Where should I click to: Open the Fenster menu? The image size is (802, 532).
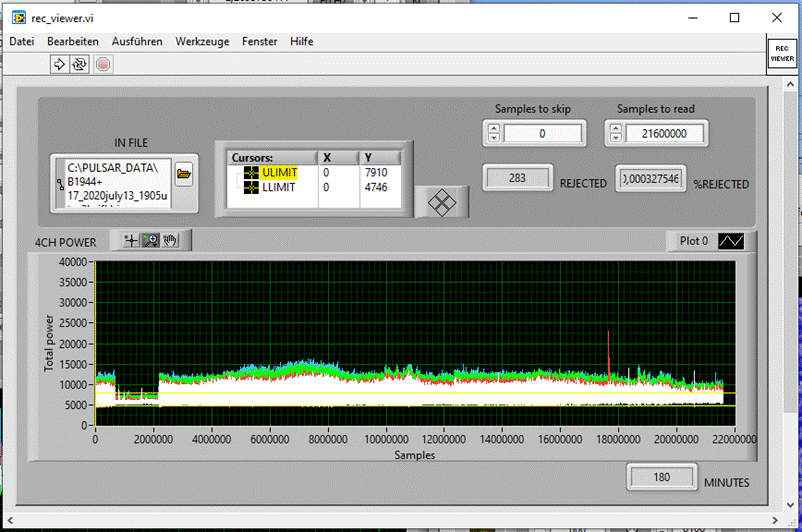260,41
